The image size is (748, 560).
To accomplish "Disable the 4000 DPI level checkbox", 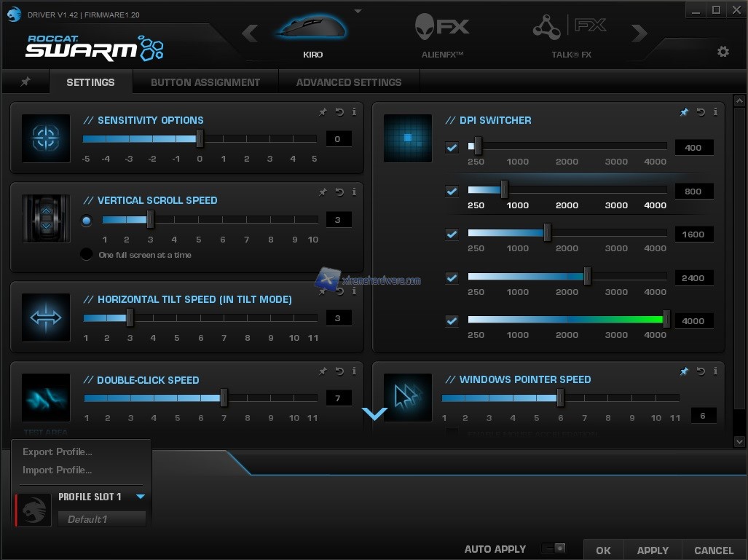I will click(452, 321).
